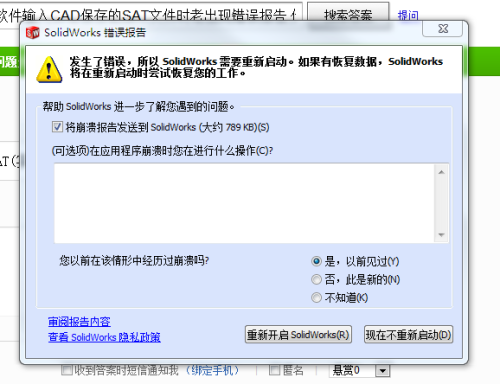This screenshot has width=500, height=384.
Task: Click the text box scrollbar down arrow
Action: [442, 235]
